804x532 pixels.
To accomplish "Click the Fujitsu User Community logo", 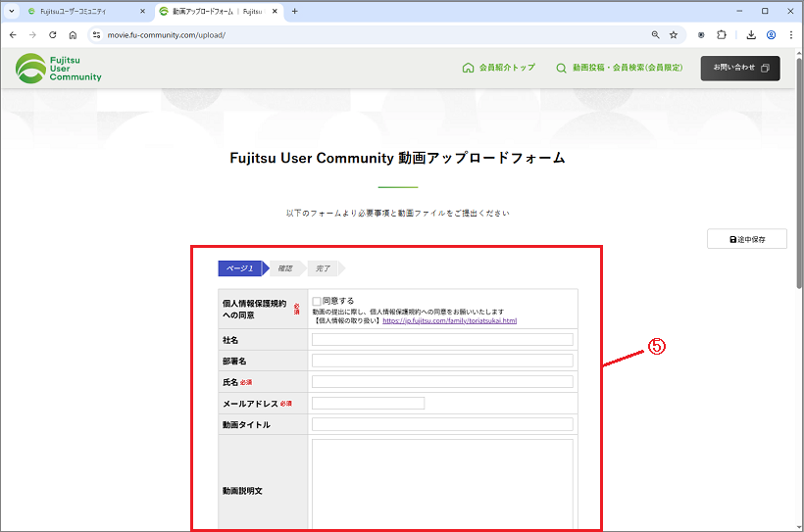I will (x=59, y=69).
